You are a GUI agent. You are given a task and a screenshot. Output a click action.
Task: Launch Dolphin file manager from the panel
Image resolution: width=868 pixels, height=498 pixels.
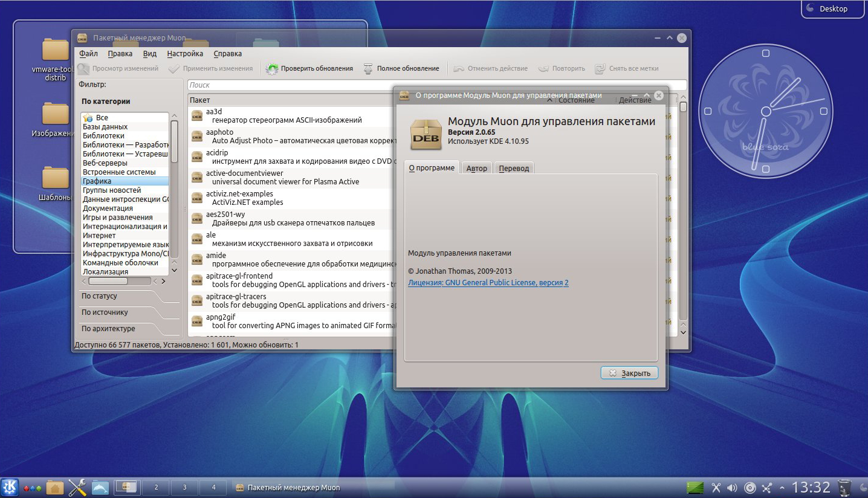(x=100, y=487)
